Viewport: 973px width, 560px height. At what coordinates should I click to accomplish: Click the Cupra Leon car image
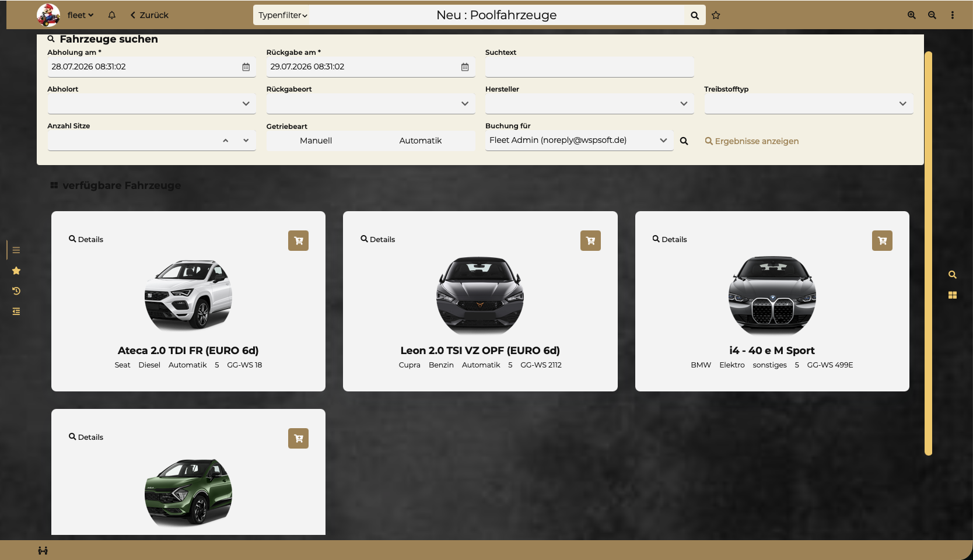(480, 295)
